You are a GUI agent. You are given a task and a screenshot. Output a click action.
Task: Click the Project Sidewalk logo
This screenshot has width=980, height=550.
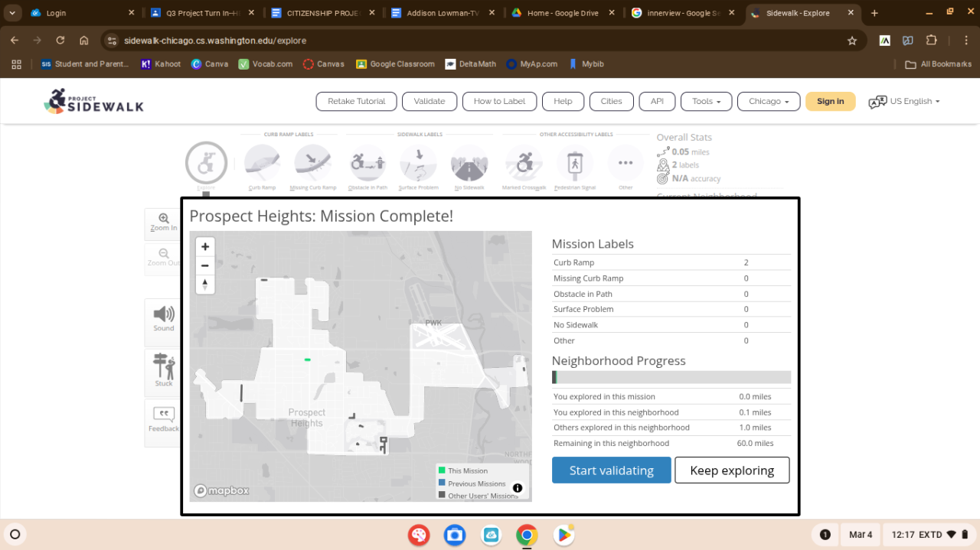point(93,101)
